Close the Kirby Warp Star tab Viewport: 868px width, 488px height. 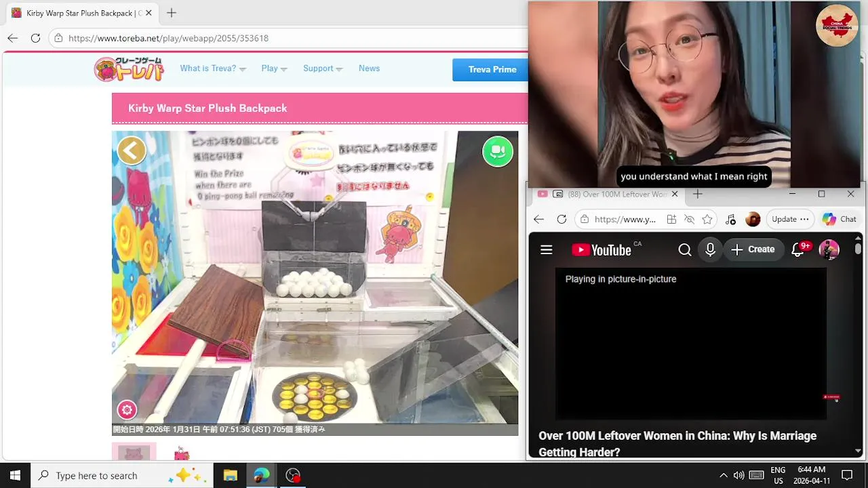pos(149,13)
